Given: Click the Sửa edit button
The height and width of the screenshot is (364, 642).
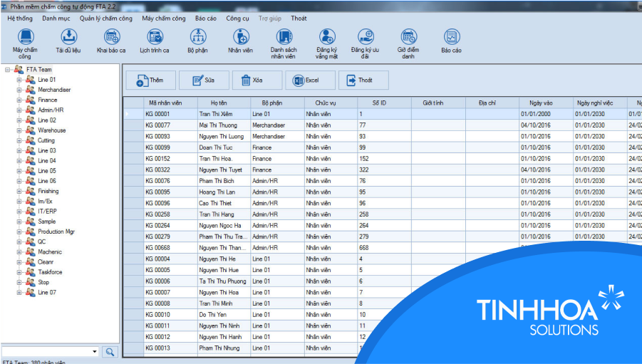Looking at the screenshot, I should click(204, 80).
